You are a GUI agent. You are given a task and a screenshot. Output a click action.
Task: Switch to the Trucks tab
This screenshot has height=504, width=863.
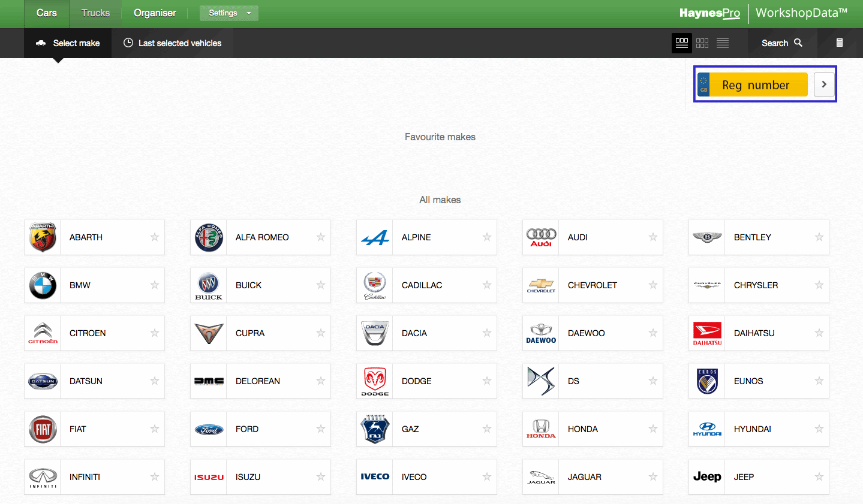click(95, 13)
